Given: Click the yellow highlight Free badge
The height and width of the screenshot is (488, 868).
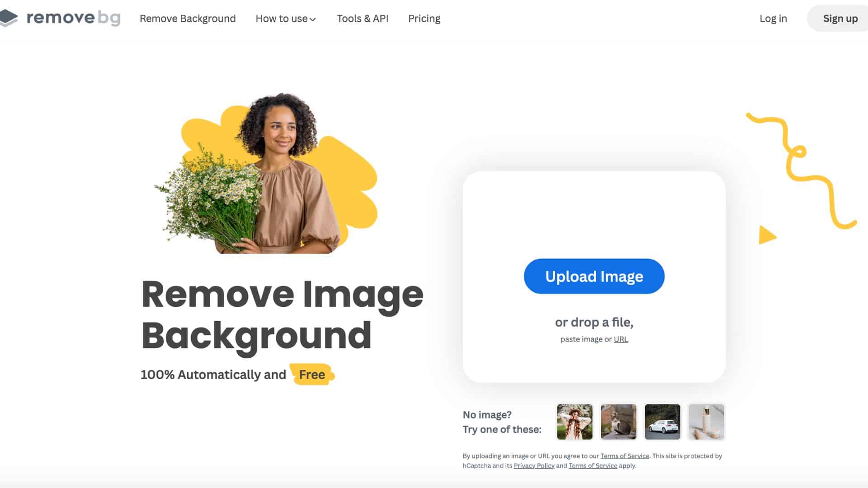Looking at the screenshot, I should click(312, 374).
